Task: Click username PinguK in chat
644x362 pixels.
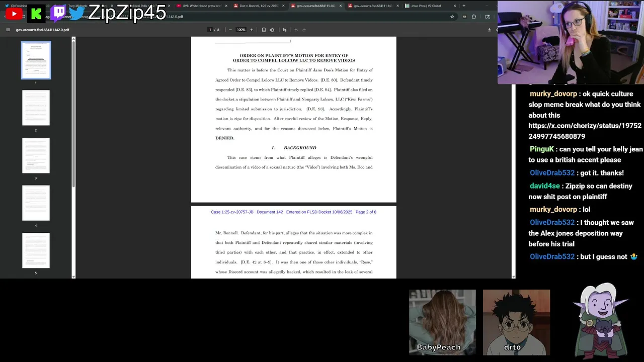Action: point(541,149)
